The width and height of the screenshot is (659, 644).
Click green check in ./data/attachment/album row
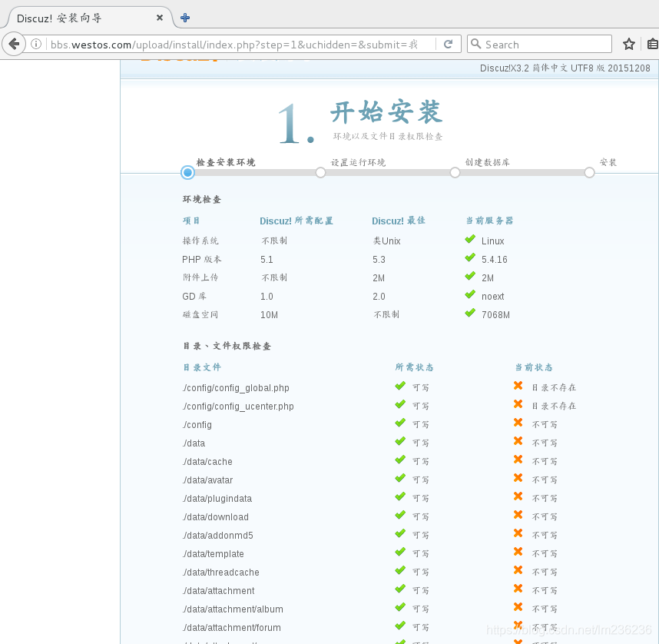[x=400, y=607]
